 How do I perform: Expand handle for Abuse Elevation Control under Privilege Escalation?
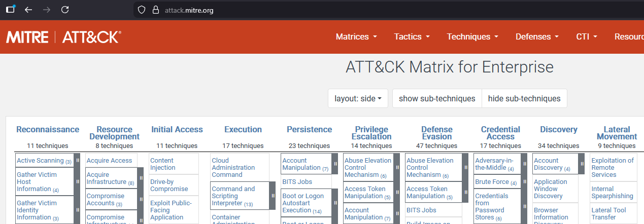click(x=397, y=167)
